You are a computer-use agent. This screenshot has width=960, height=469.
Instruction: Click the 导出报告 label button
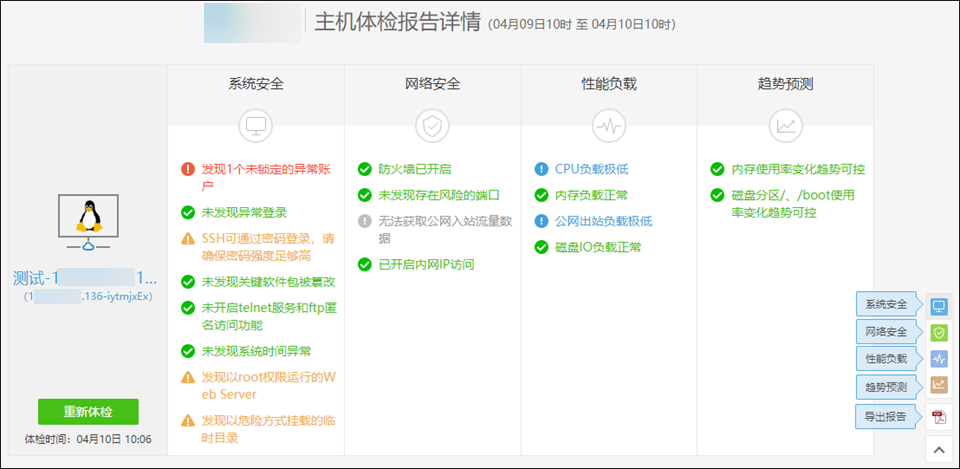[x=887, y=416]
